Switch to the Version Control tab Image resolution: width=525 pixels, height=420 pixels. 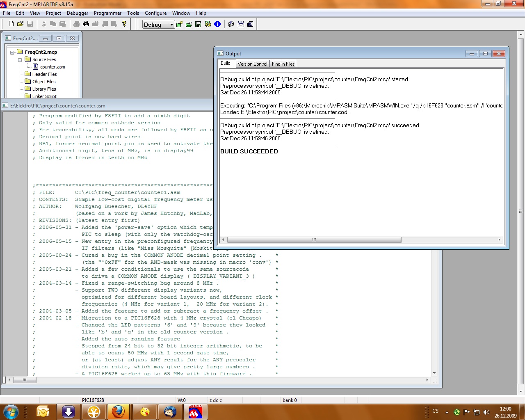coord(252,64)
